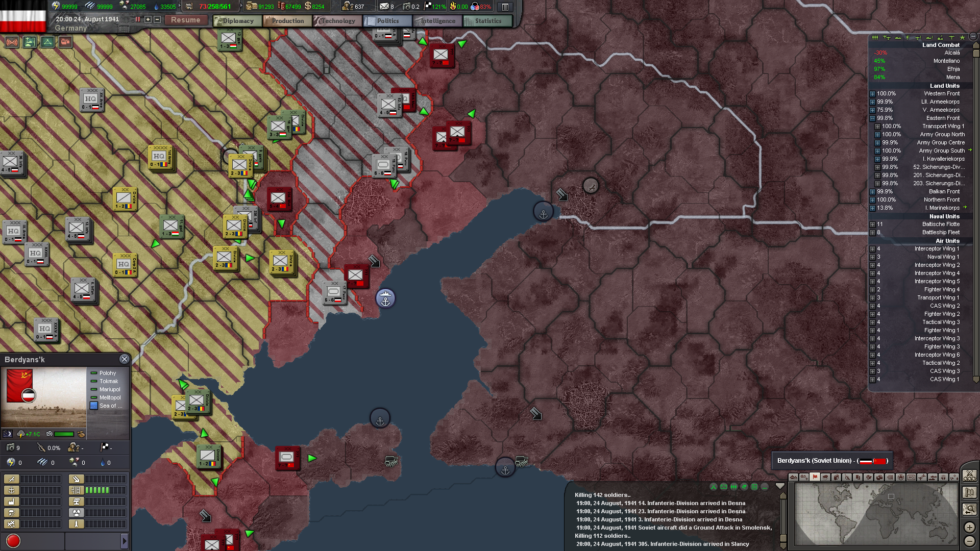
Task: Select the political flag map mode
Action: 815,478
